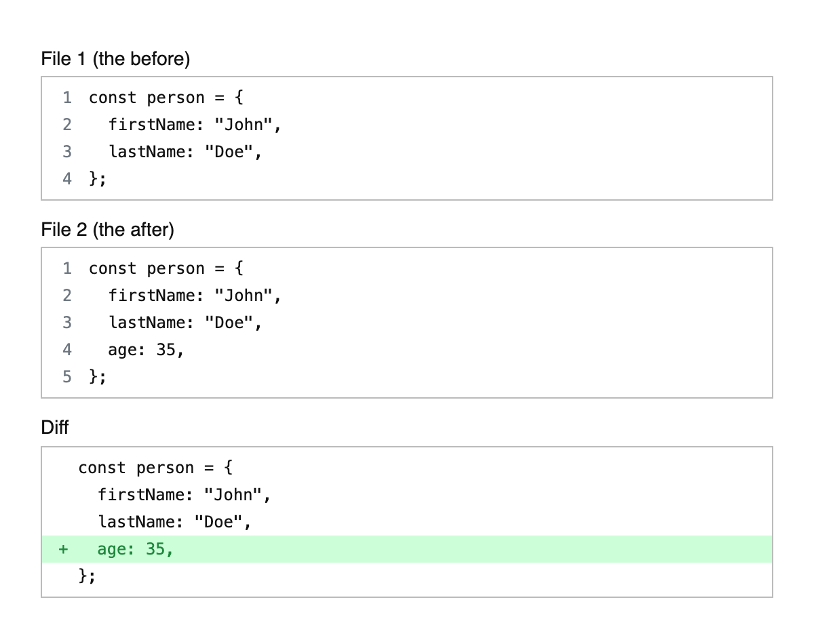Select line number 4 in File 2

coord(66,350)
